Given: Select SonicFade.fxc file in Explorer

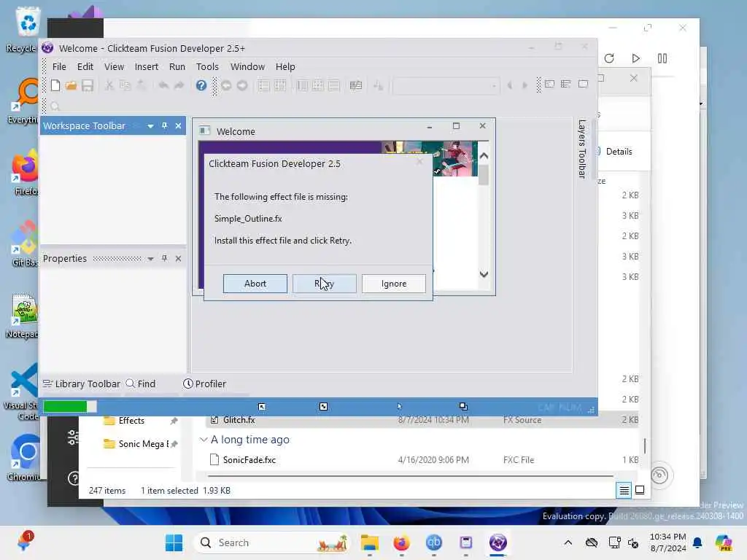Looking at the screenshot, I should [x=249, y=460].
